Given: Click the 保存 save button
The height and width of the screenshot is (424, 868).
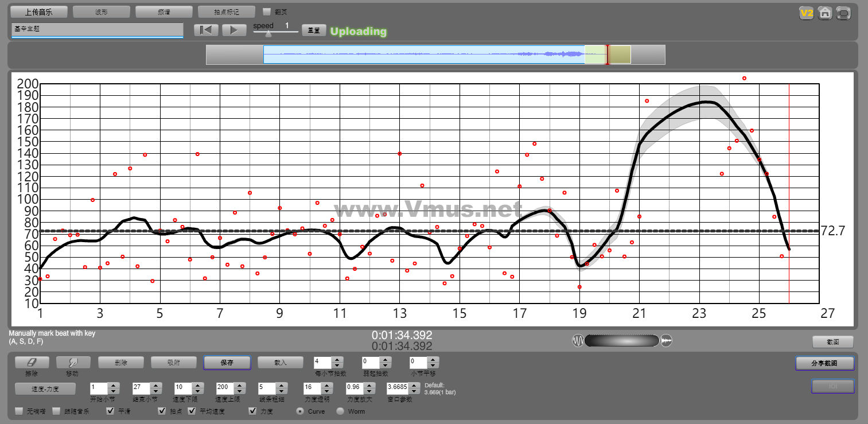Looking at the screenshot, I should [x=227, y=363].
